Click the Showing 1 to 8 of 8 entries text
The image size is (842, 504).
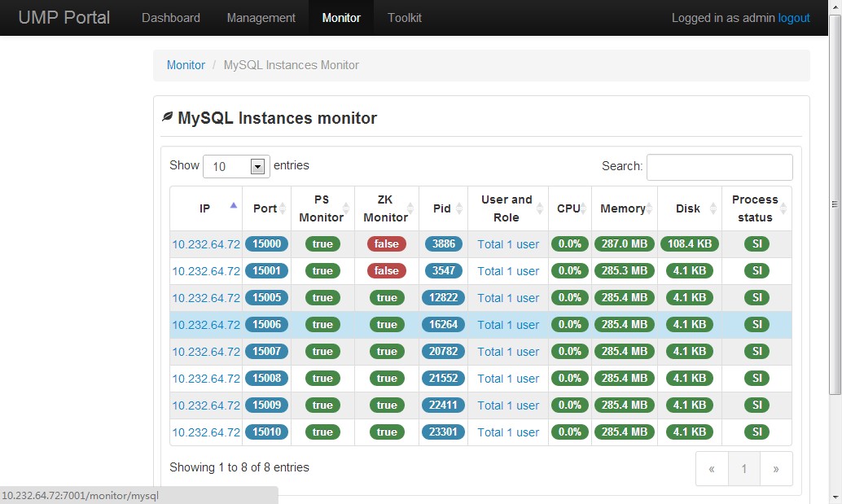[239, 467]
